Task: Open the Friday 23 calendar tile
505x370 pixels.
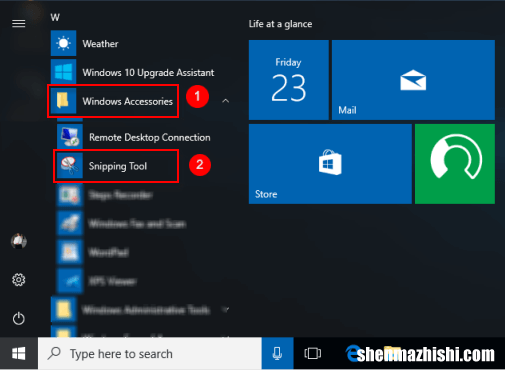Action: 289,80
